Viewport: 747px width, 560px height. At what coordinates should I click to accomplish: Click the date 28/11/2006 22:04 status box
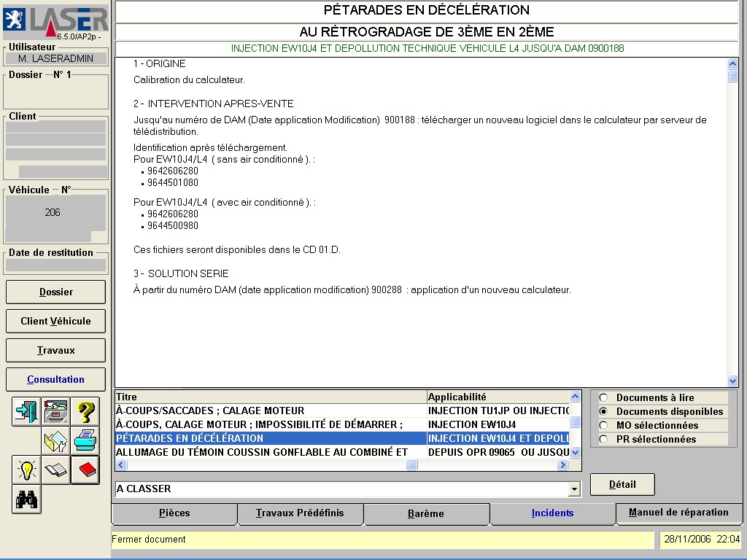(702, 539)
